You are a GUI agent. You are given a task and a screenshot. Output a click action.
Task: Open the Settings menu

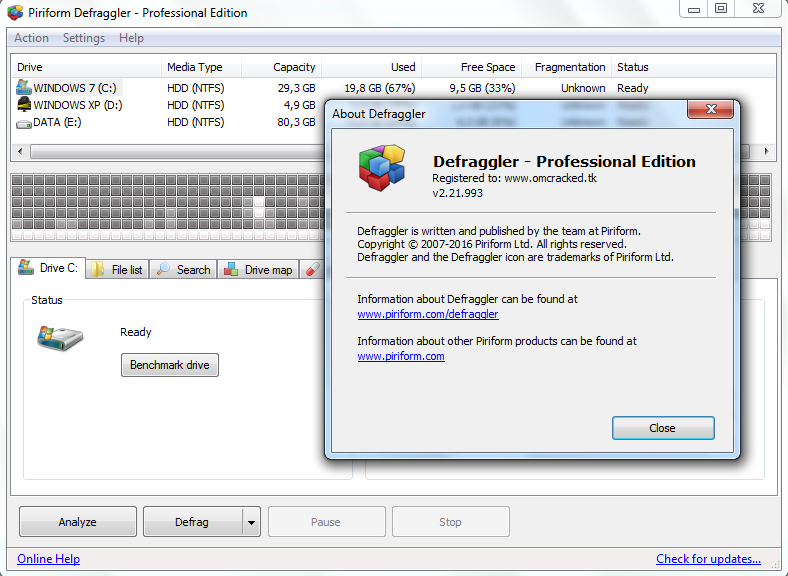point(84,38)
